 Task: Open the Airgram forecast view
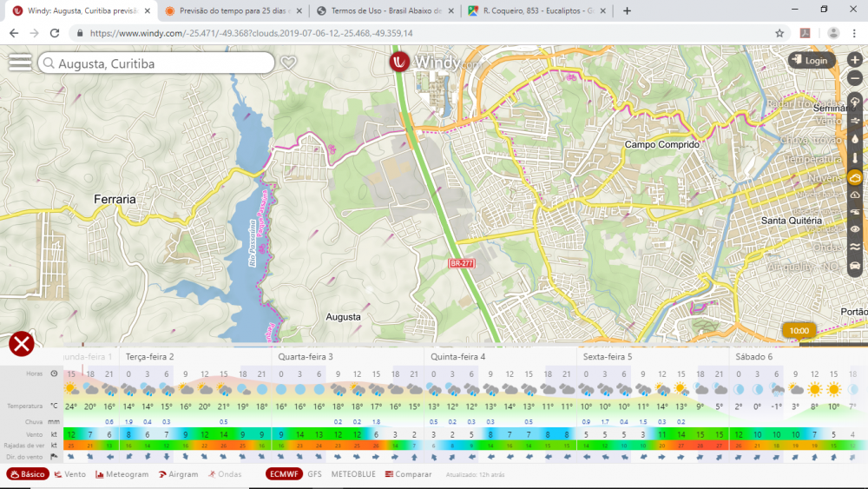178,474
